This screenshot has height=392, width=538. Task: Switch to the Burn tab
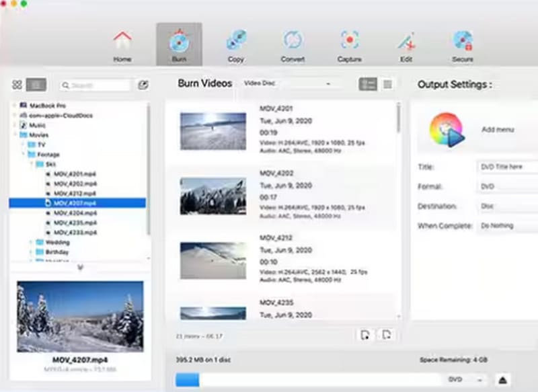(x=179, y=44)
